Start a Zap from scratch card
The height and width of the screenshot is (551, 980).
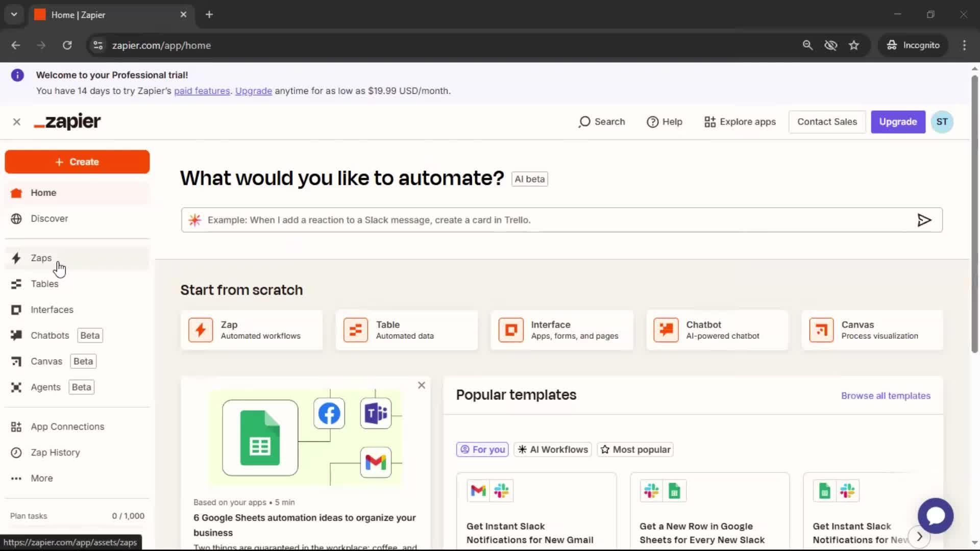pyautogui.click(x=252, y=330)
